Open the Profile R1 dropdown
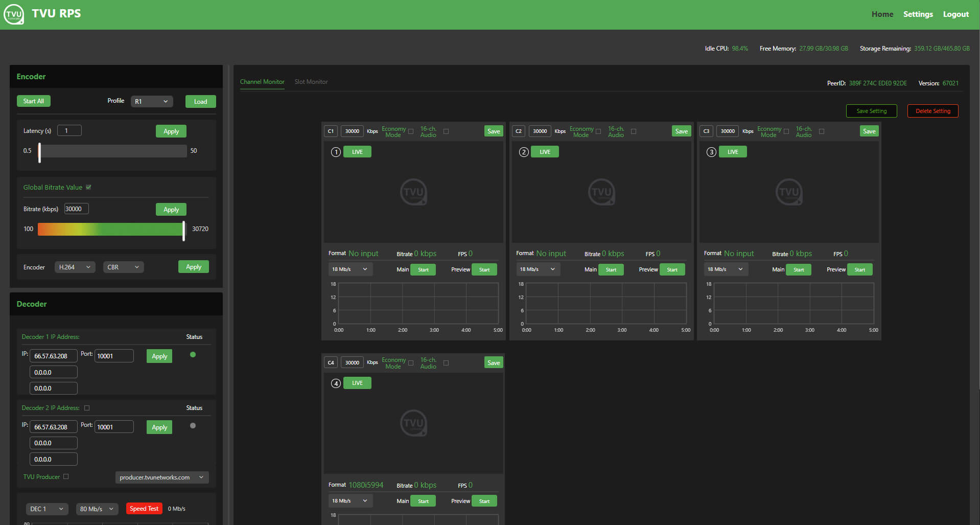 [x=152, y=101]
